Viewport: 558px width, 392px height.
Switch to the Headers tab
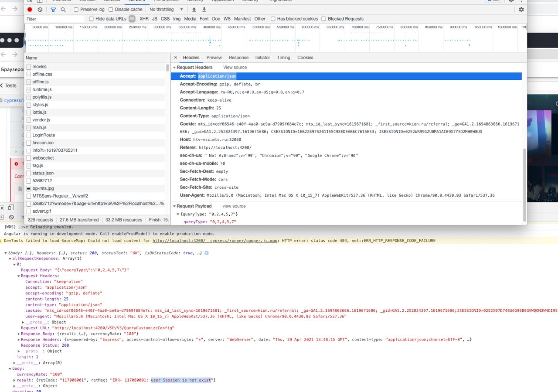(x=191, y=58)
